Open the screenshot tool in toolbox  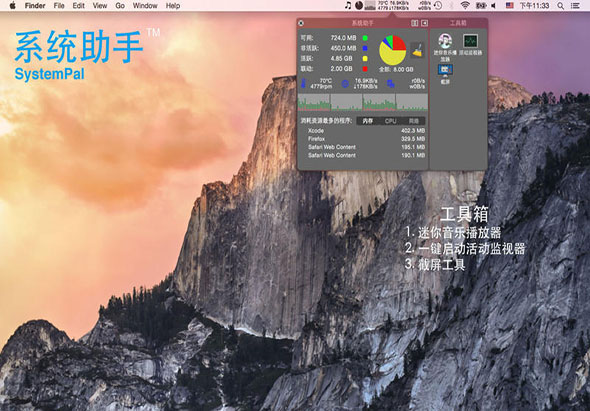click(x=445, y=74)
